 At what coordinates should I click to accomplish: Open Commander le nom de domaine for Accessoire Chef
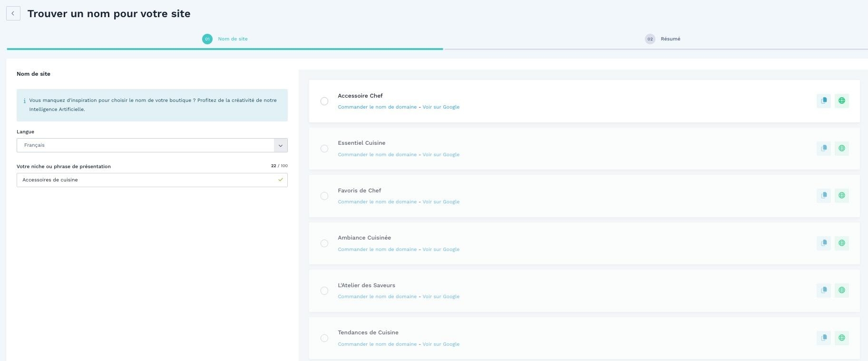[377, 107]
